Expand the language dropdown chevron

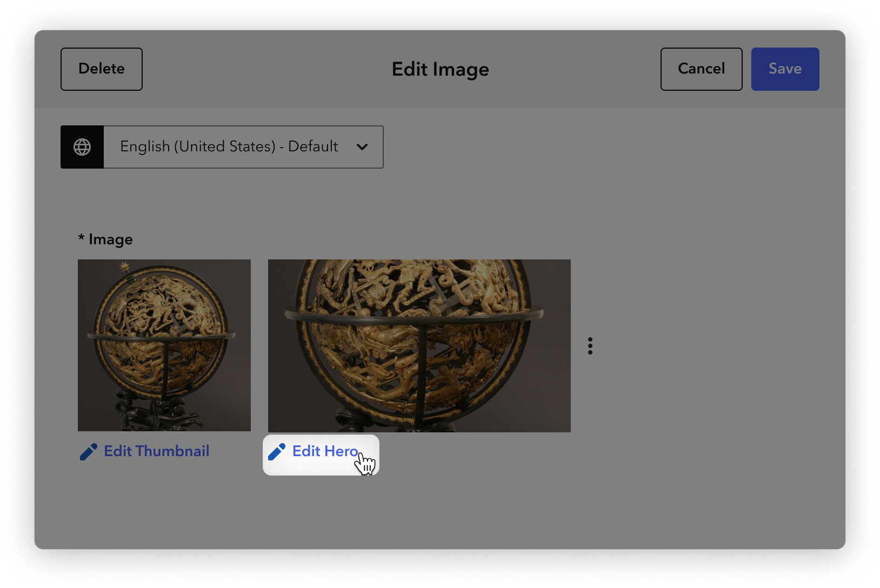point(362,147)
